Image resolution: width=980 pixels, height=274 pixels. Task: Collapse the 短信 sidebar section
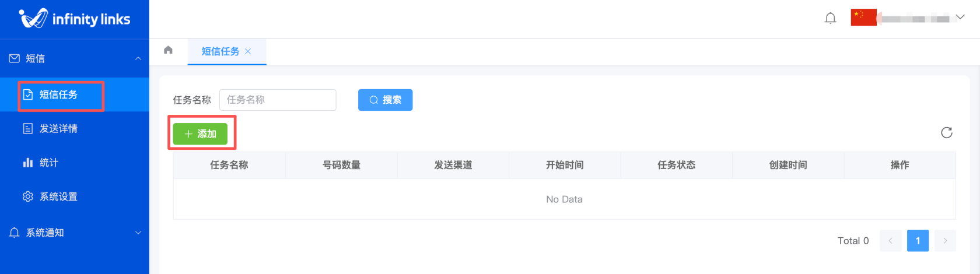point(138,58)
